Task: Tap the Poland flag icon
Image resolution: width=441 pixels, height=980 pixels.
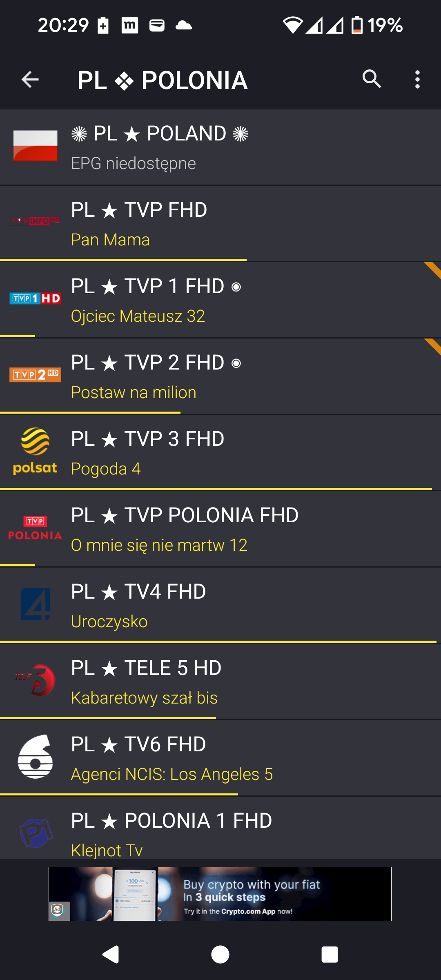Action: pos(35,146)
